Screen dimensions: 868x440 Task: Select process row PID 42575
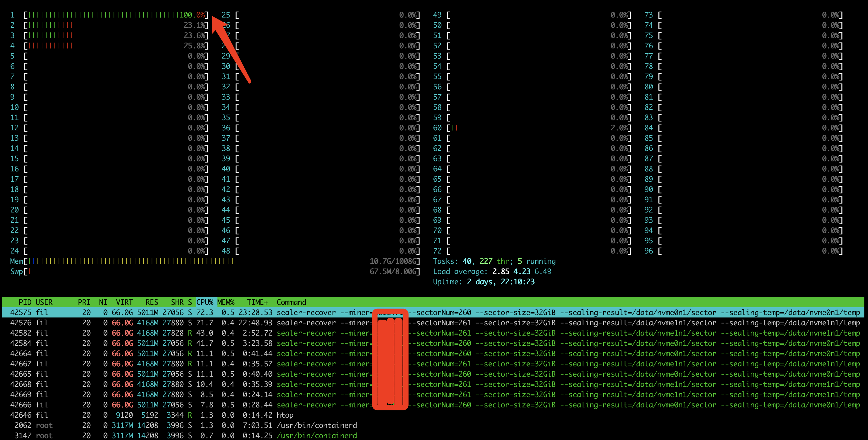click(433, 312)
